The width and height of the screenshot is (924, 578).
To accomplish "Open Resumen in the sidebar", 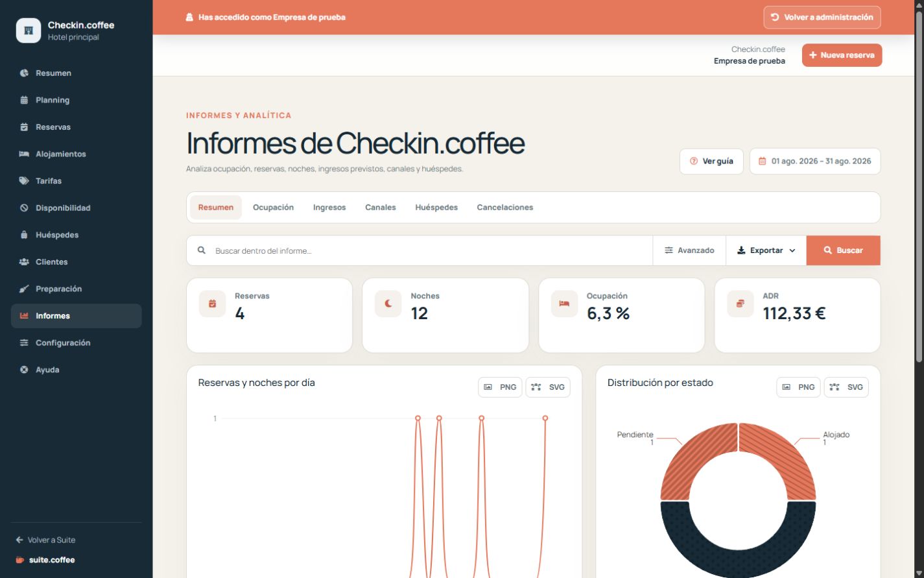I will [x=76, y=73].
